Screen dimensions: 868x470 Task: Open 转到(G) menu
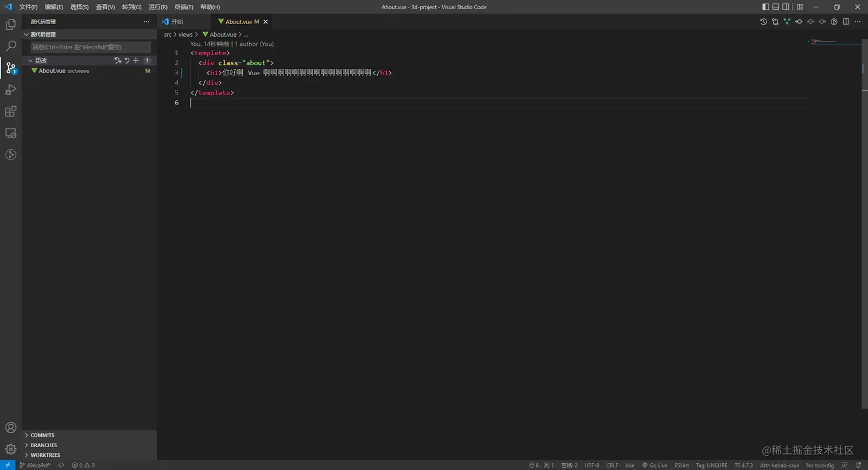[131, 7]
